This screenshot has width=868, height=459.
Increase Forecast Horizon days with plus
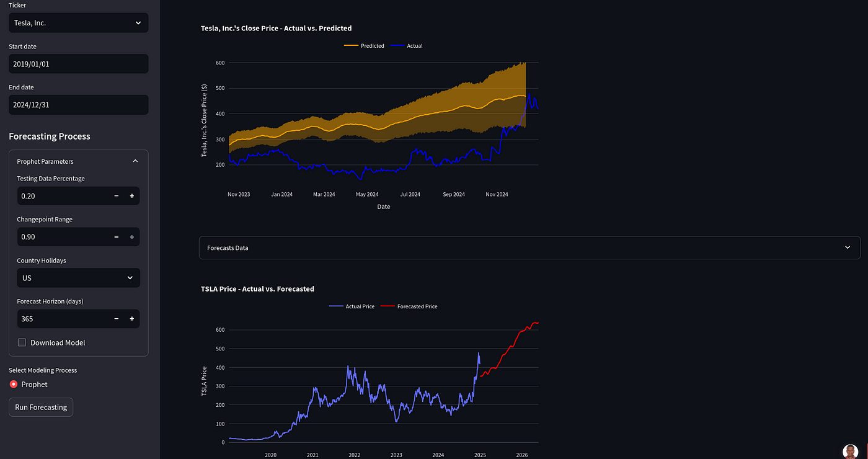(131, 319)
